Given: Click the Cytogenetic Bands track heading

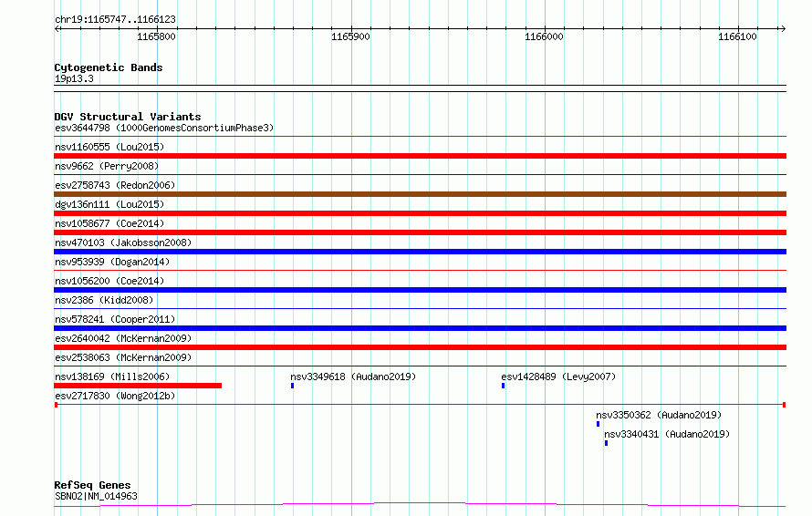Looking at the screenshot, I should pyautogui.click(x=109, y=67).
